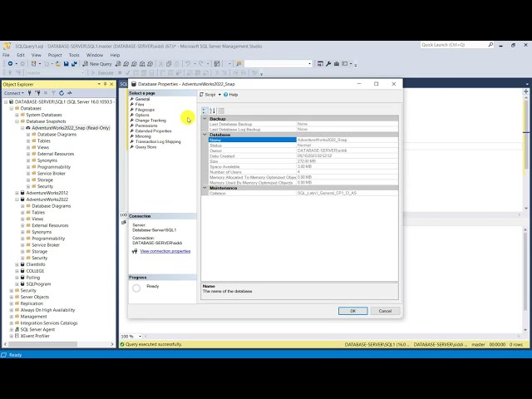Collapse the Database category in property grid
This screenshot has width=532, height=399.
(x=204, y=135)
